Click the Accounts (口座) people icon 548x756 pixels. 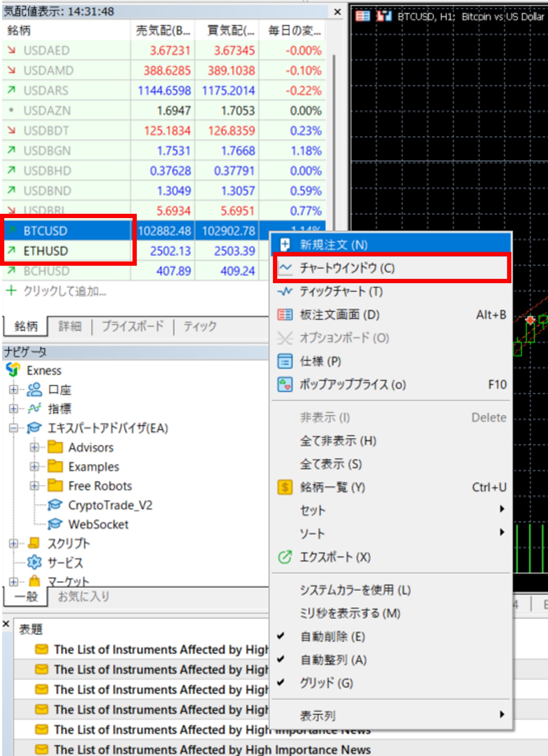34,389
